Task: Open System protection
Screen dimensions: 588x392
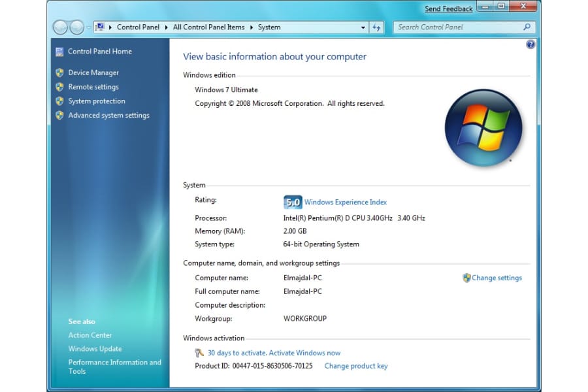Action: [x=97, y=101]
